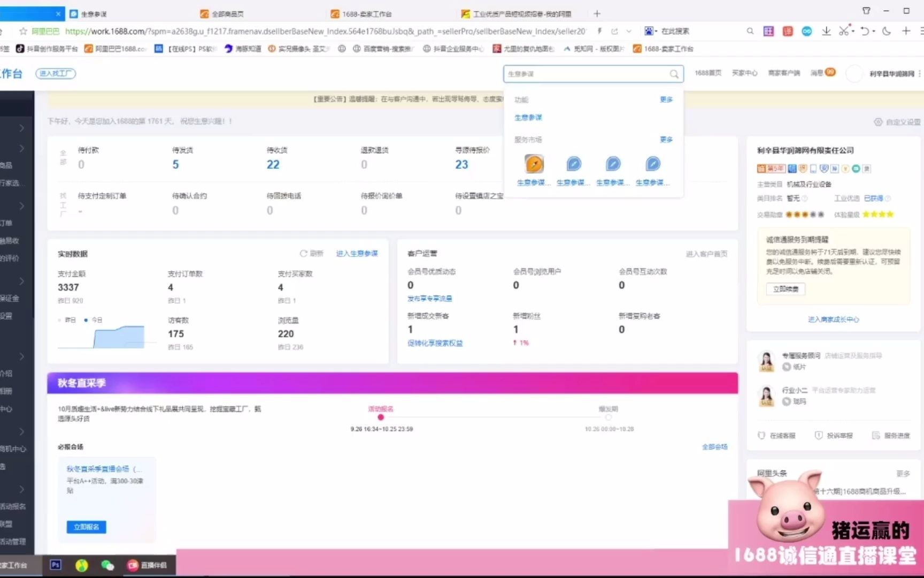Switch to the 1688-卖家工作台 browser tab
The image size is (924, 578).
[389, 14]
